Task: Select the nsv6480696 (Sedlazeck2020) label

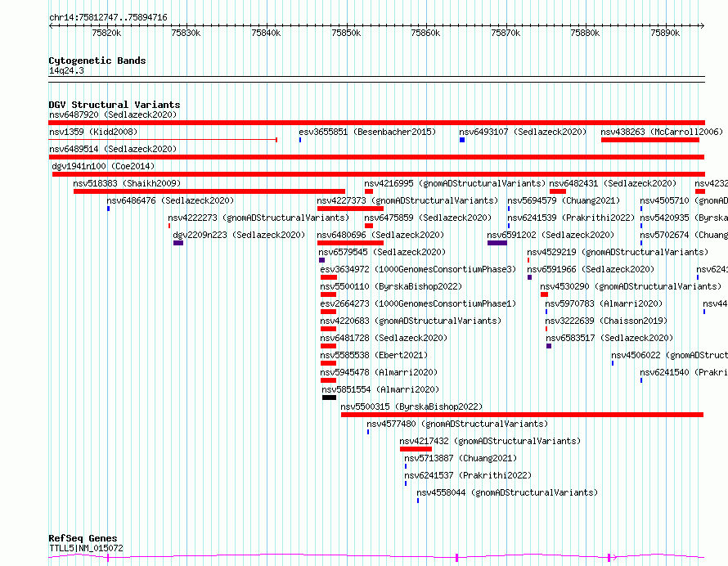Action: click(380, 235)
